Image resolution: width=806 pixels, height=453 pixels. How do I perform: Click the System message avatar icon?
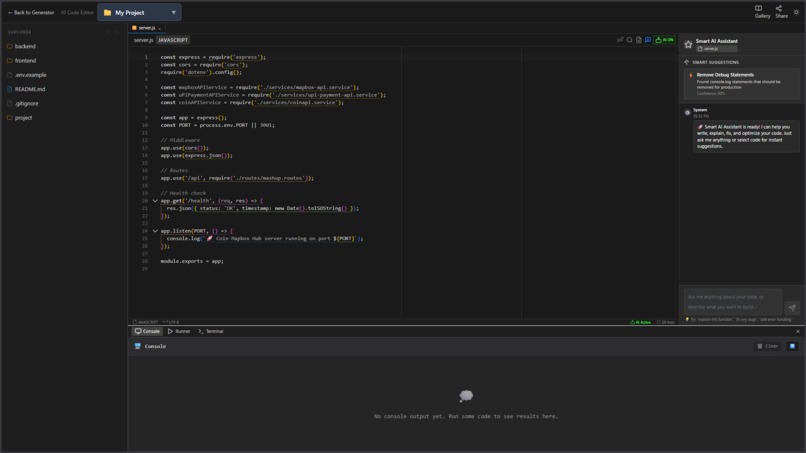click(x=687, y=112)
